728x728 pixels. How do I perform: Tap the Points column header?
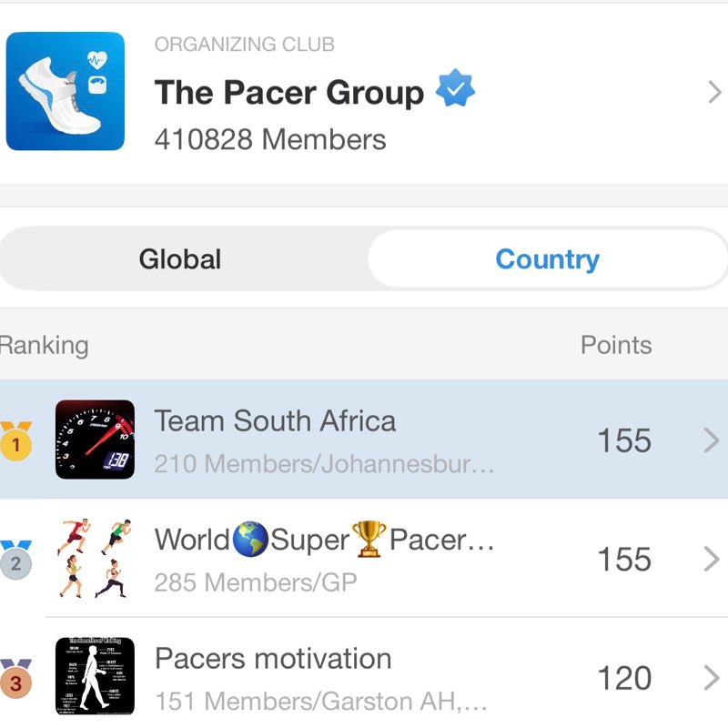click(616, 345)
